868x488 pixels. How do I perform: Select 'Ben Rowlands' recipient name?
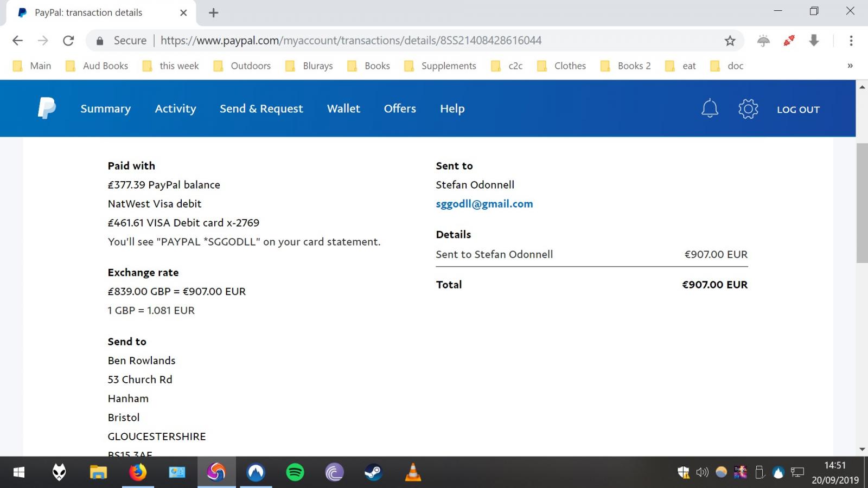click(x=142, y=361)
